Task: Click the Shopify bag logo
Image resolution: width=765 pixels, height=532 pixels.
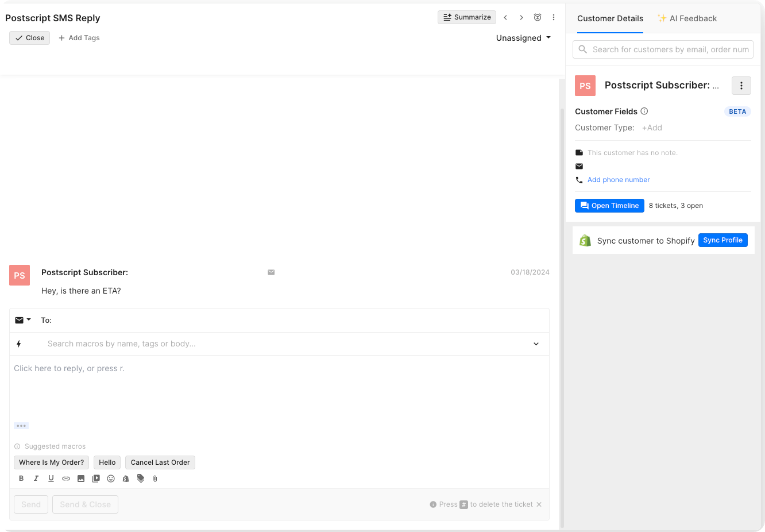Action: click(x=585, y=241)
